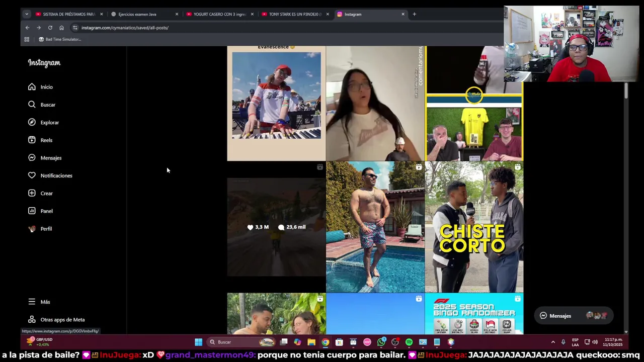644x362 pixels.
Task: Click the Instagram logo in sidebar
Action: point(44,63)
